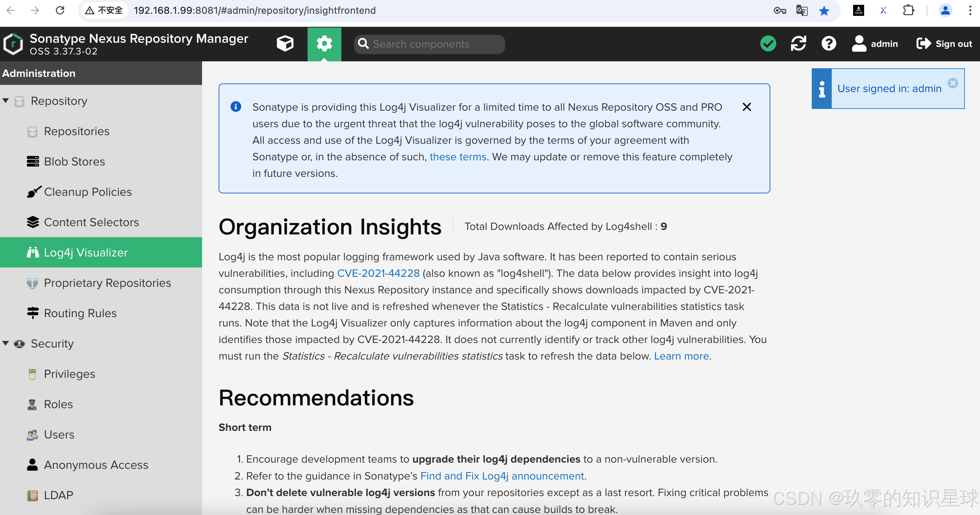Collapse the Repository tree section
Screen dimensions: 980x515
point(6,101)
